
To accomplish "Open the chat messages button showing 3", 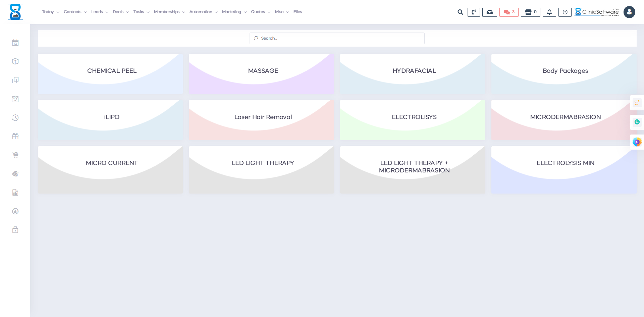I will 508,12.
